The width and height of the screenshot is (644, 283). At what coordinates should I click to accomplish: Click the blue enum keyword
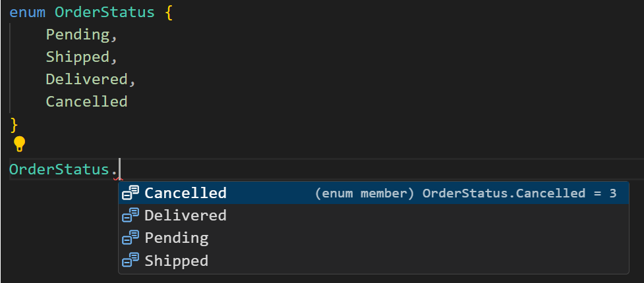click(27, 13)
